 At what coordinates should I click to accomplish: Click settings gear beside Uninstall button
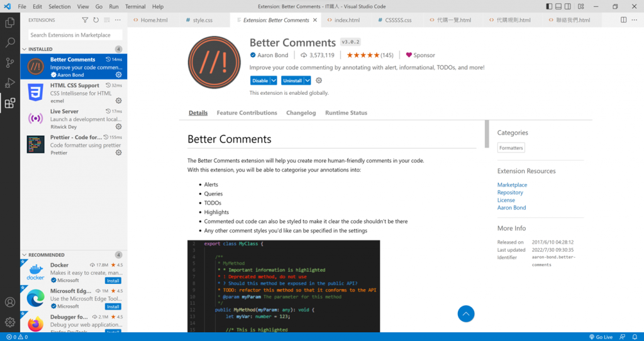tap(319, 80)
